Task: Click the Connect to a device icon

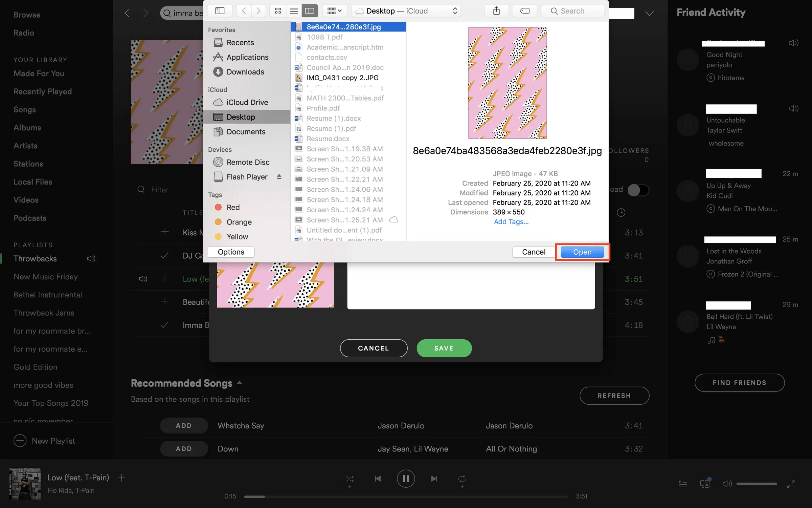Action: (x=705, y=484)
